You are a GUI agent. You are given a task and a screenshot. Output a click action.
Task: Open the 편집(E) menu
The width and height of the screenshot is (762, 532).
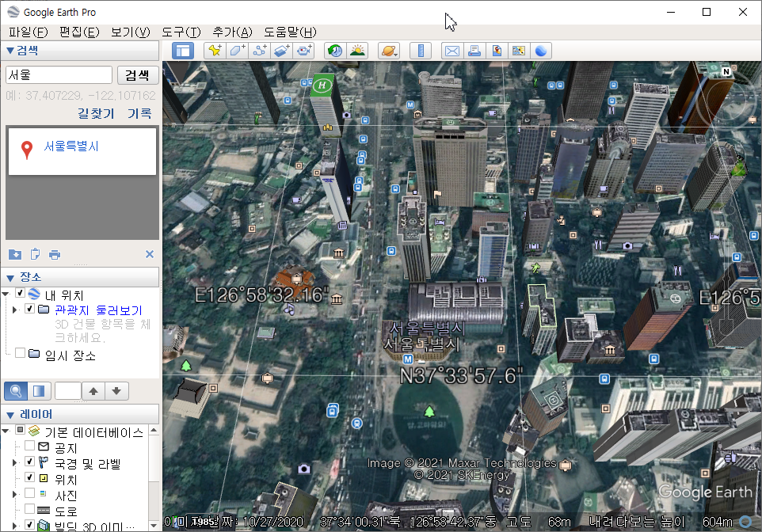tap(79, 32)
